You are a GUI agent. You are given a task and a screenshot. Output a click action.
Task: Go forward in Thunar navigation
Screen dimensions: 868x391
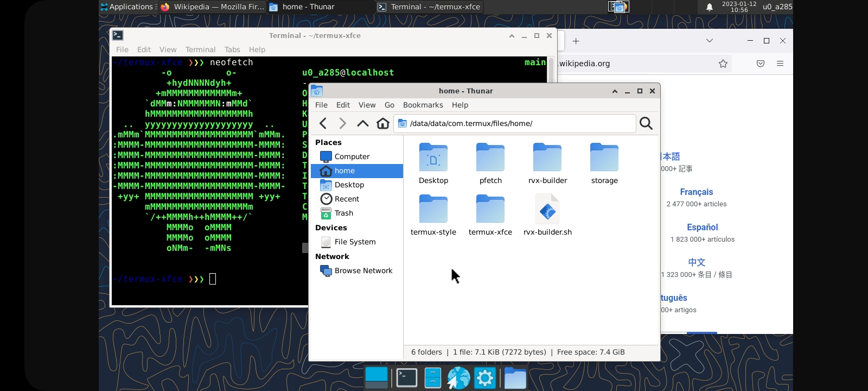(342, 123)
